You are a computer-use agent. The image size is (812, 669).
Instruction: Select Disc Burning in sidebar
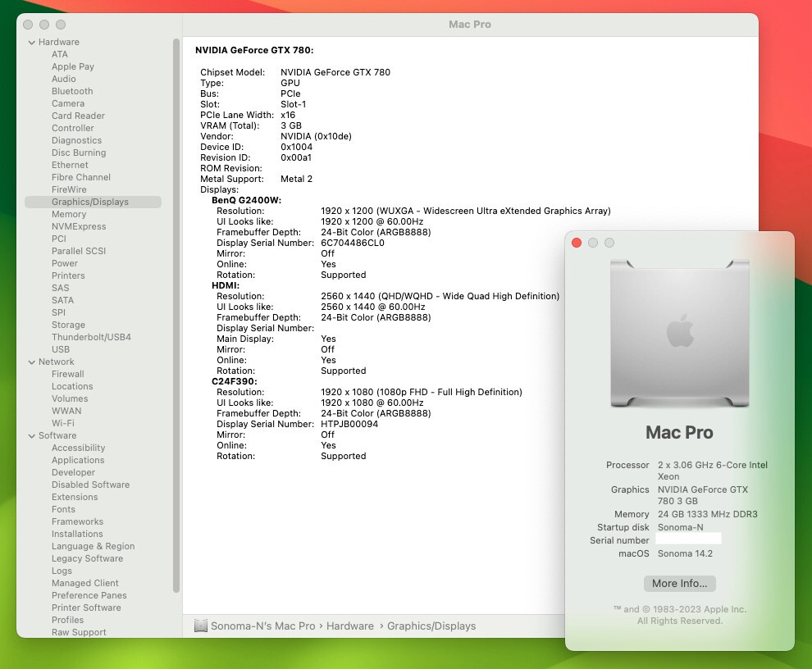coord(79,152)
